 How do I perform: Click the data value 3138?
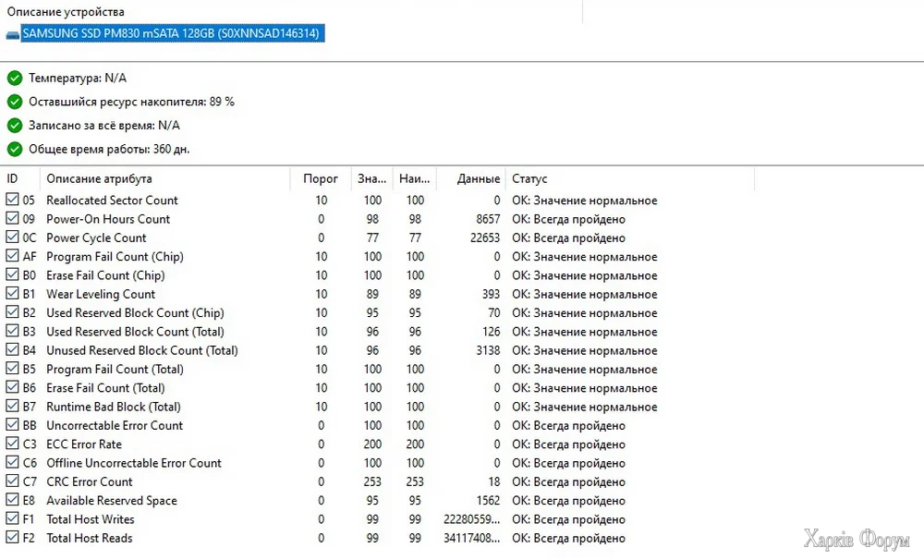click(488, 350)
